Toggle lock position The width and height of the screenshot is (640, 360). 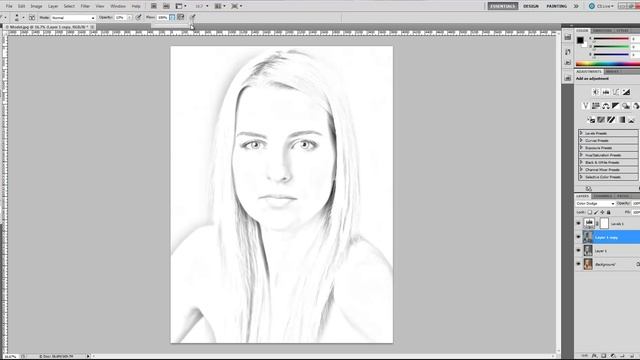click(602, 212)
